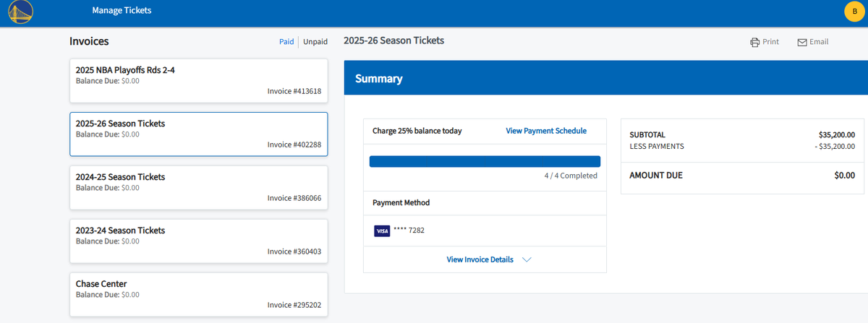The image size is (868, 323).
Task: Switch to the Paid invoices tab
Action: click(286, 42)
